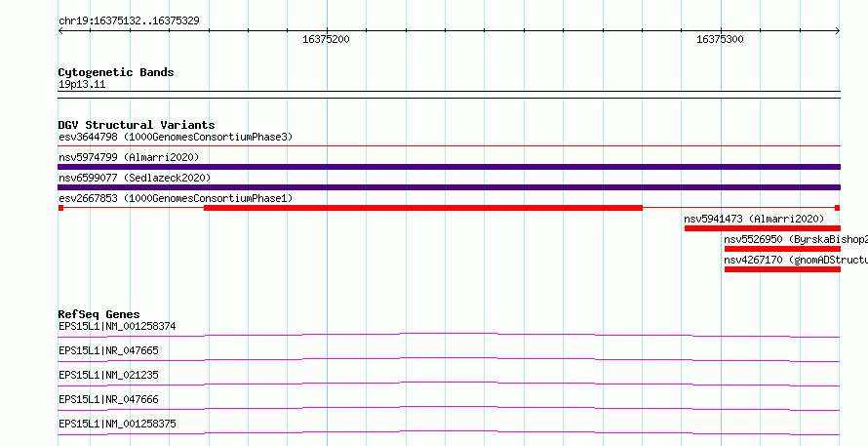This screenshot has height=446, width=868.
Task: Click the right arrow of the ruler
Action: click(838, 31)
